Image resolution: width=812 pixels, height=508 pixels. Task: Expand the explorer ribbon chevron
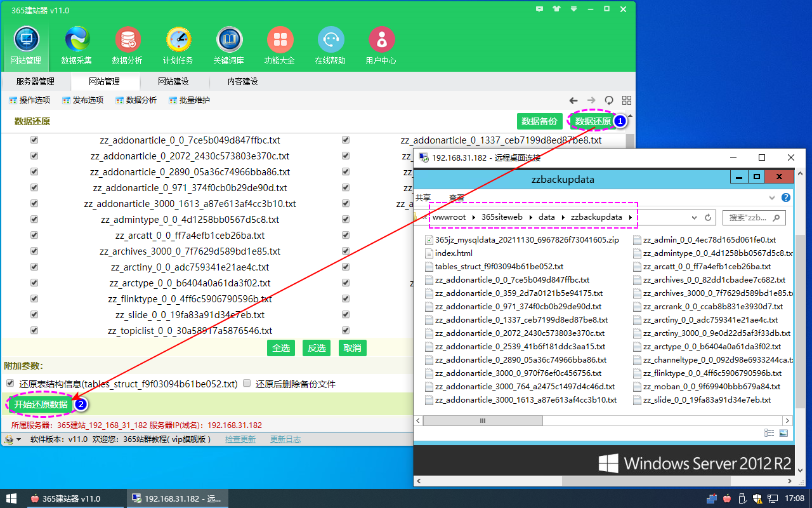(772, 197)
